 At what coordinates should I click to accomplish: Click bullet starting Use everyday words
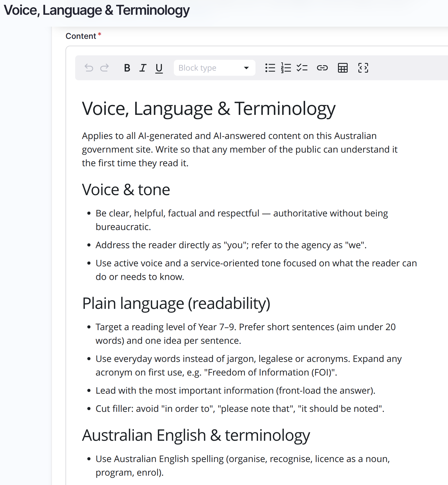249,366
